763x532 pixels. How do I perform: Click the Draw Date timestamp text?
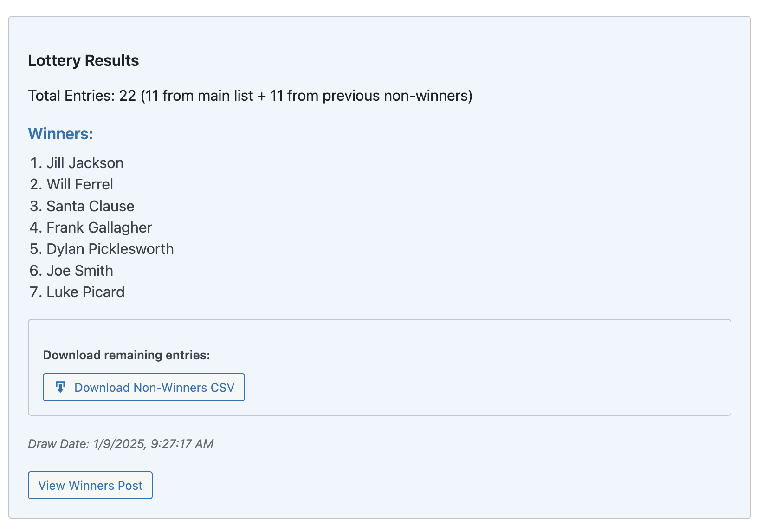tap(121, 444)
